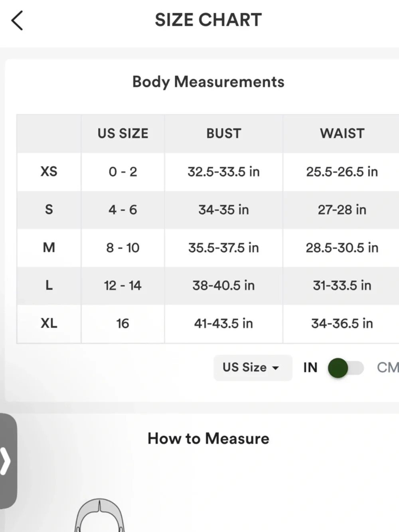Click the How to Measure heading

point(208,439)
